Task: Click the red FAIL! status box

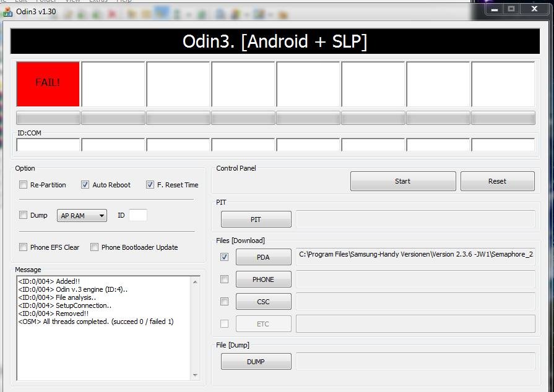Action: point(48,84)
